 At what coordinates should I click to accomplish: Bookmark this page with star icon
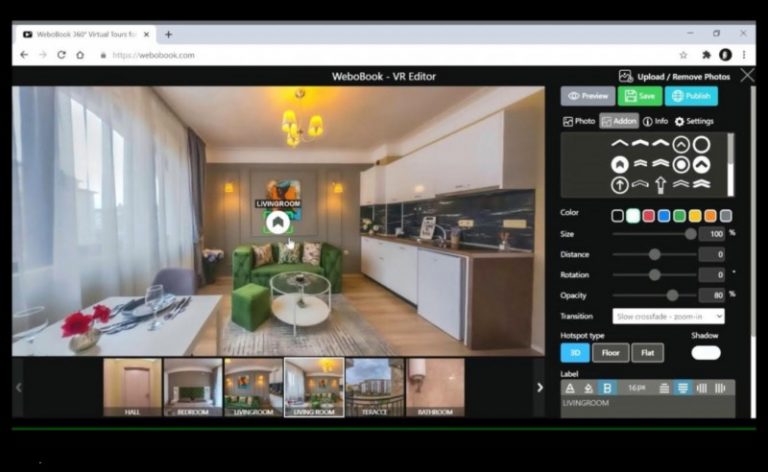click(683, 55)
